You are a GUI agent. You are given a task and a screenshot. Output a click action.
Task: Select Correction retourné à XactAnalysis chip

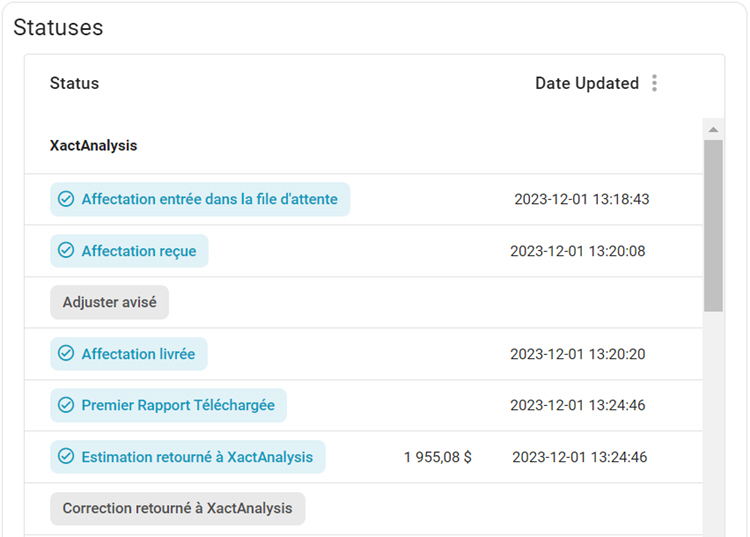(177, 508)
